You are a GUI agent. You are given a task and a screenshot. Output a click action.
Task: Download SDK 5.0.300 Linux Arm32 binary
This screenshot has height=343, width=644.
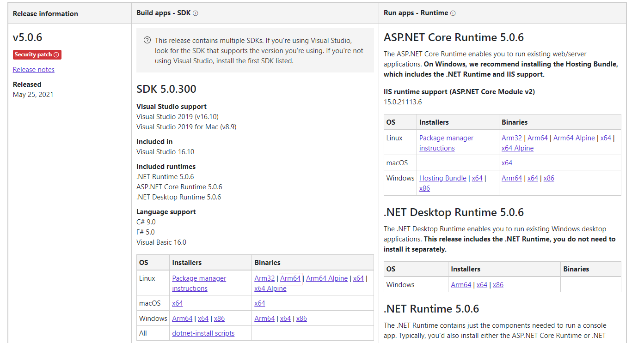tap(264, 278)
